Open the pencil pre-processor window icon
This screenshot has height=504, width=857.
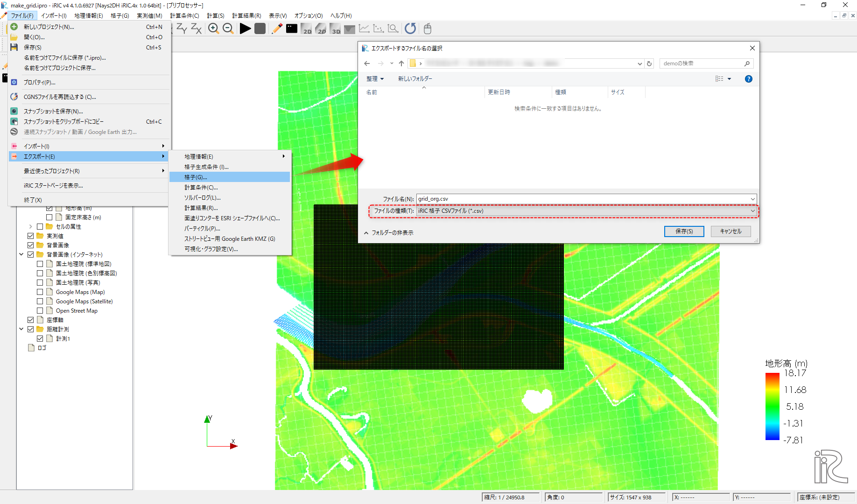[x=277, y=28]
